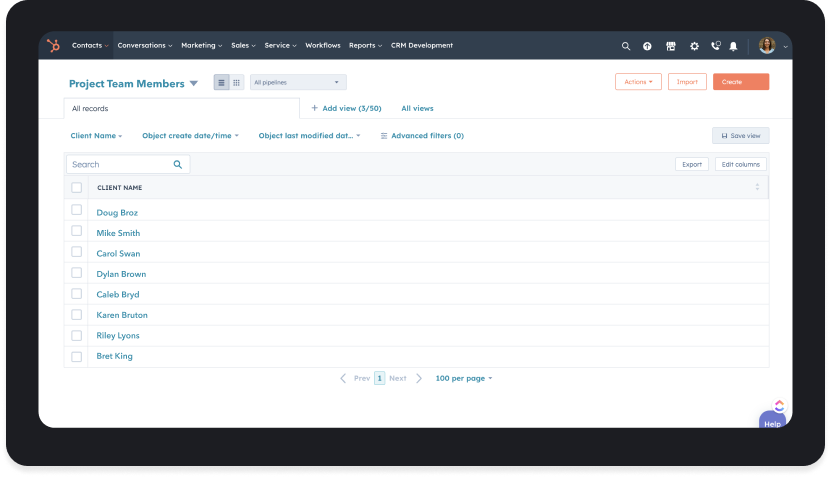
Task: Change the 100 per page setting
Action: click(x=464, y=378)
